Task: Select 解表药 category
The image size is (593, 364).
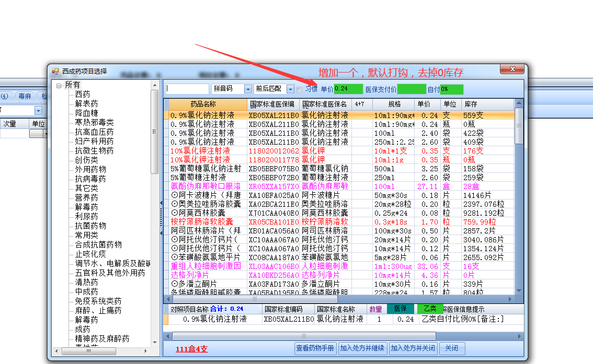Action: [86, 103]
